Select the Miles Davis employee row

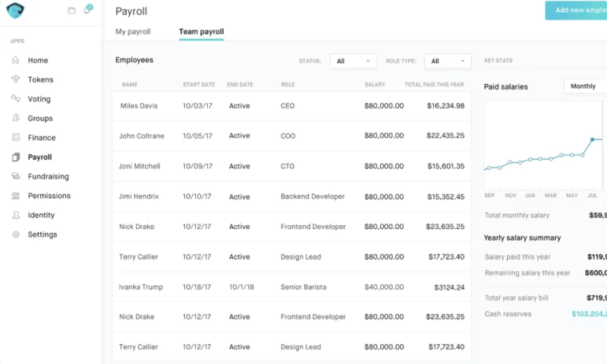(x=291, y=106)
